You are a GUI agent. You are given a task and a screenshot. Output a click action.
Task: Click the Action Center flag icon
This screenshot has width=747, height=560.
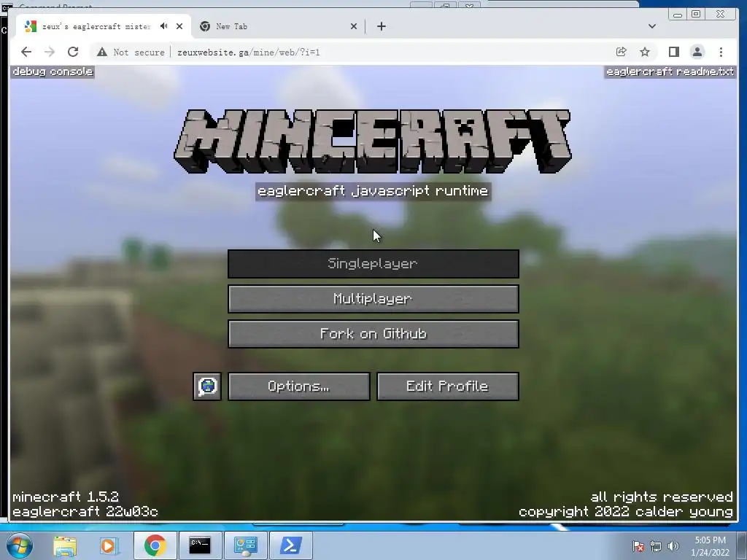click(638, 546)
